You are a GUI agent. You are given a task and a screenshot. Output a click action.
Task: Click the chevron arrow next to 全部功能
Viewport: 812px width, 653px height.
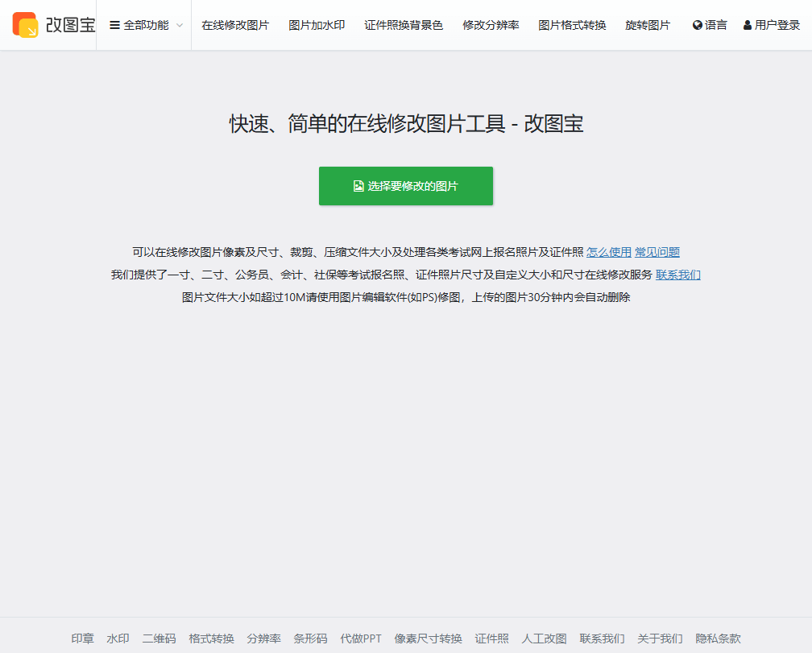(x=179, y=25)
